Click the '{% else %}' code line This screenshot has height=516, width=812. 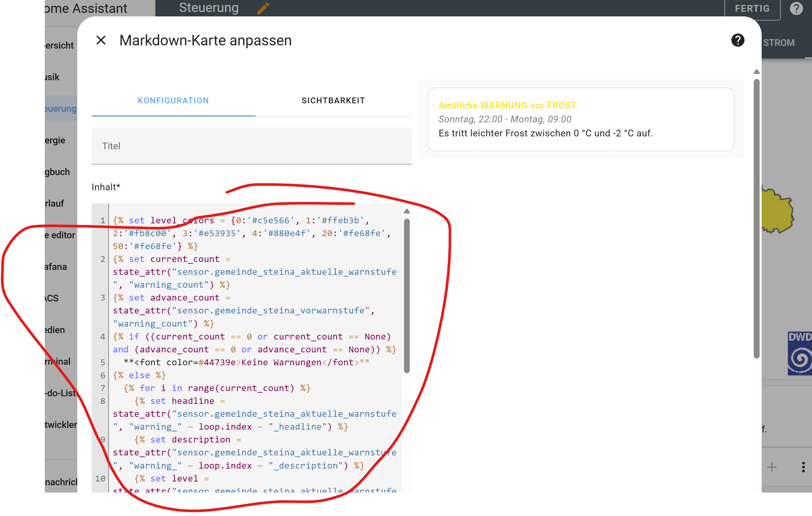pos(139,375)
